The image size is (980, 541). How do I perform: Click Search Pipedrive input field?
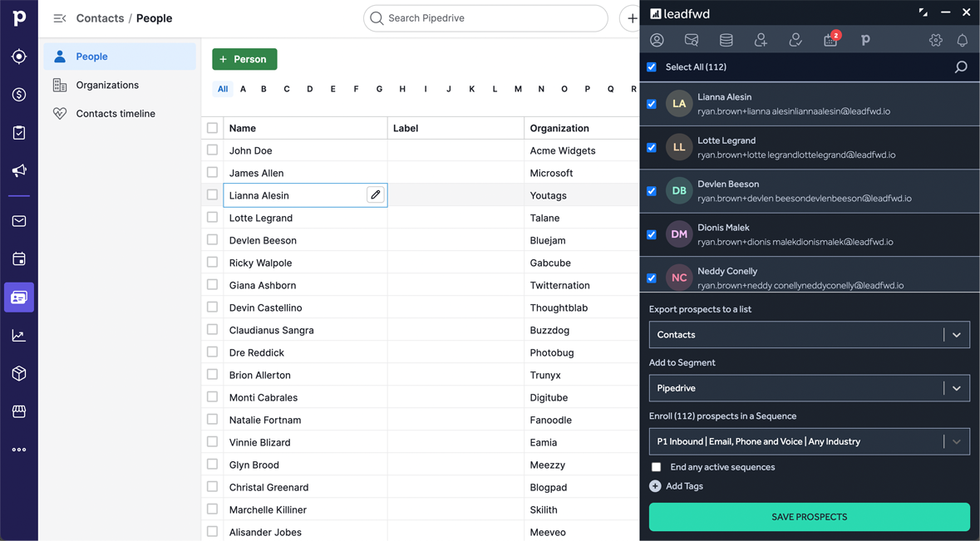click(x=485, y=18)
